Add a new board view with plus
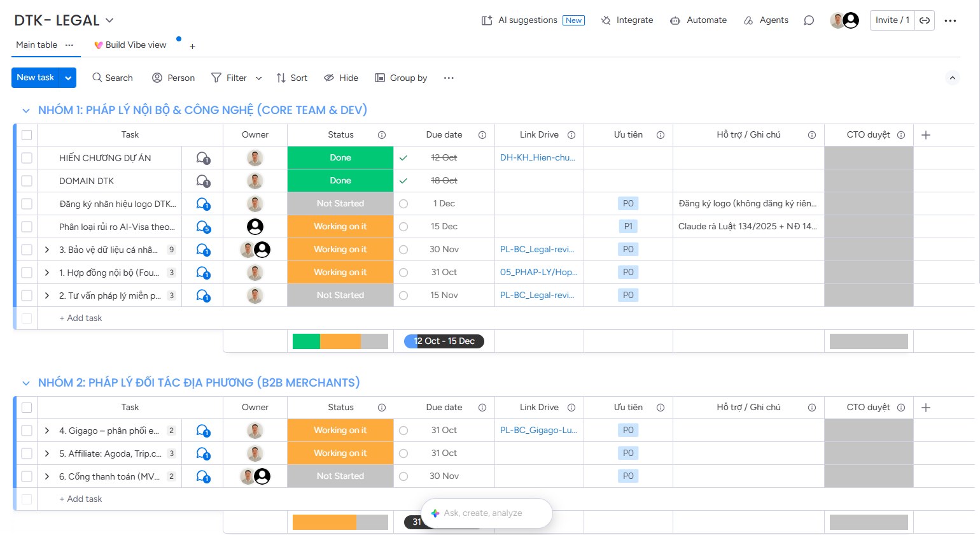 [x=192, y=46]
